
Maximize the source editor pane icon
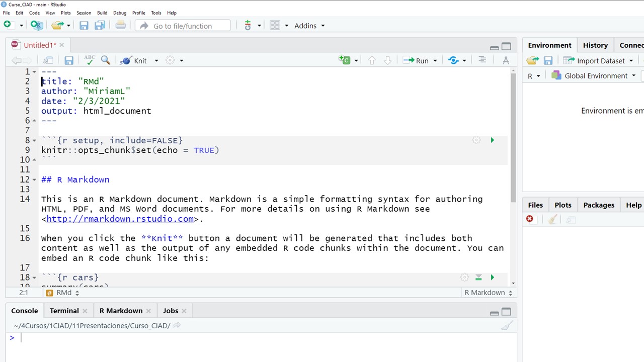coord(506,46)
